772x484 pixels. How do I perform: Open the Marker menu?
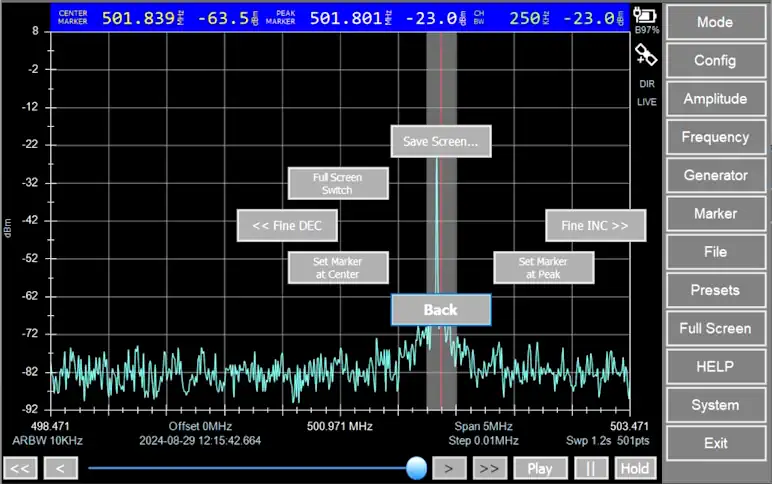tap(715, 213)
